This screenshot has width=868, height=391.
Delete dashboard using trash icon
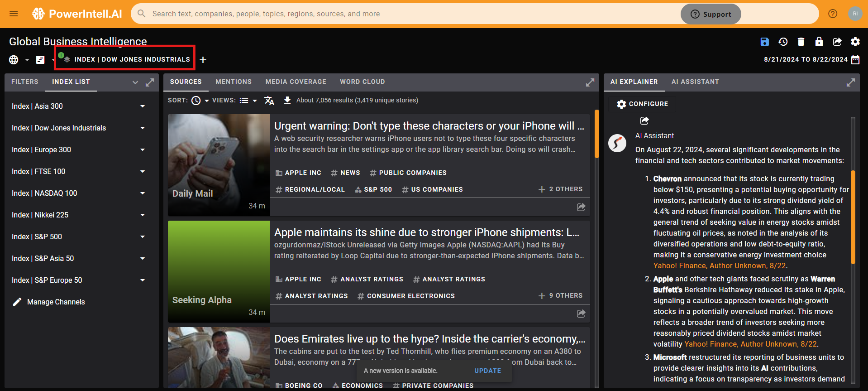pyautogui.click(x=801, y=42)
